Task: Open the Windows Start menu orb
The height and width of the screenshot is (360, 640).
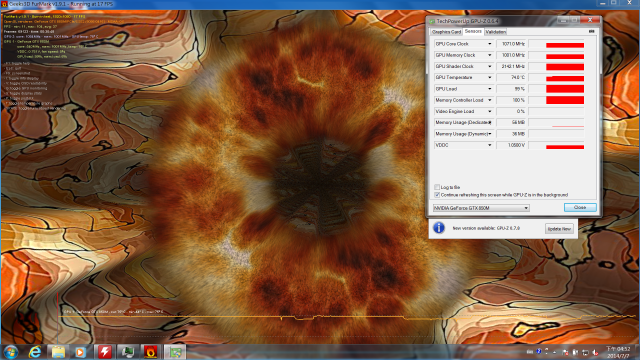Action: pyautogui.click(x=11, y=352)
